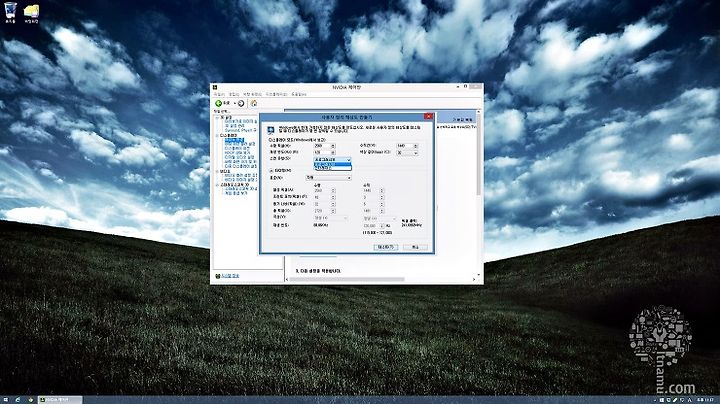Open the taskbar clock
Viewport: 720px width, 404px height.
(705, 400)
